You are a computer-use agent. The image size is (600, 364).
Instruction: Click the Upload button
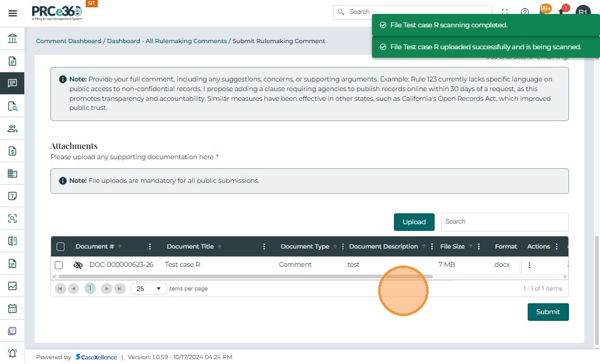(414, 222)
